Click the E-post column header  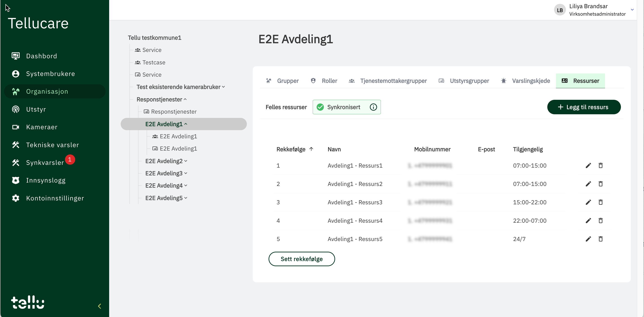486,149
